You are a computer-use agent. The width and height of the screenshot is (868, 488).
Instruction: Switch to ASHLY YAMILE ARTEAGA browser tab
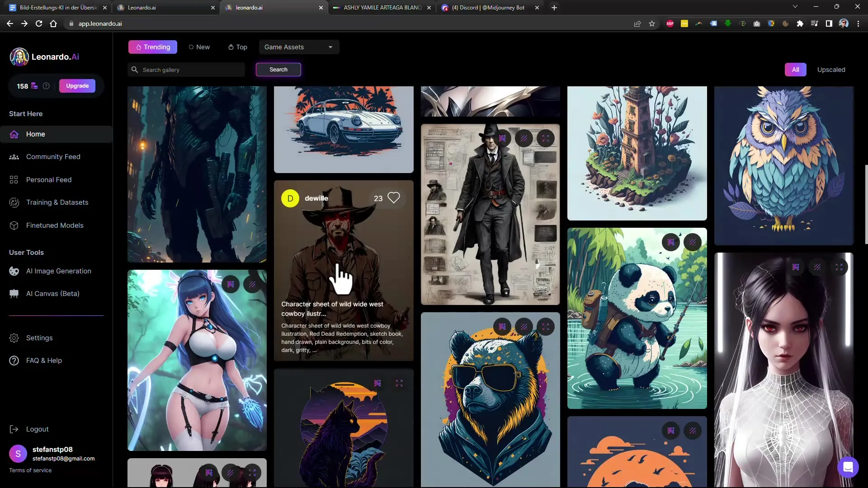click(382, 8)
